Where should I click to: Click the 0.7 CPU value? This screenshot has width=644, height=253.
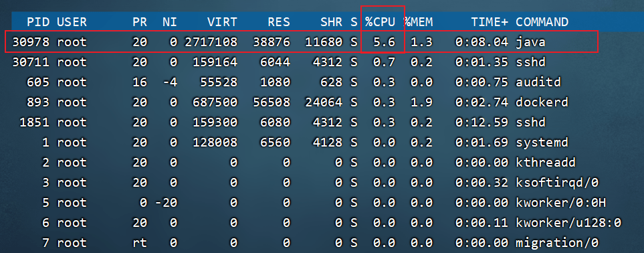pos(384,62)
